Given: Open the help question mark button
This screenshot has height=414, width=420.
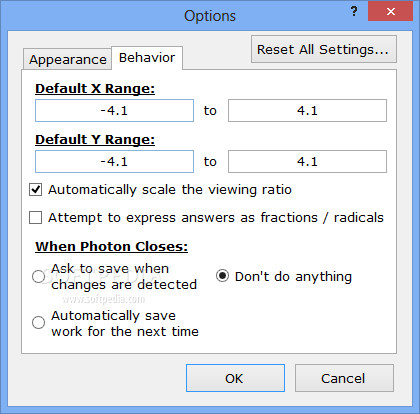Looking at the screenshot, I should tap(354, 12).
